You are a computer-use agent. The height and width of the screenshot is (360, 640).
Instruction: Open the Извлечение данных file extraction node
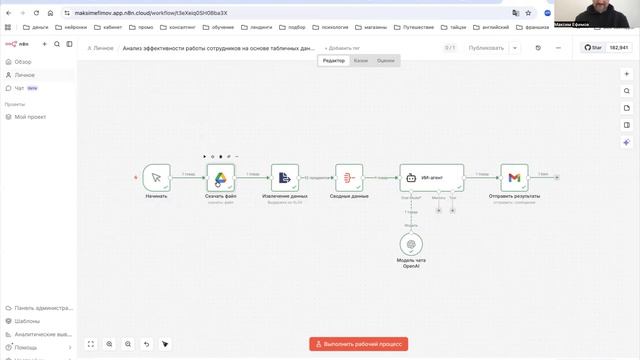pos(284,178)
